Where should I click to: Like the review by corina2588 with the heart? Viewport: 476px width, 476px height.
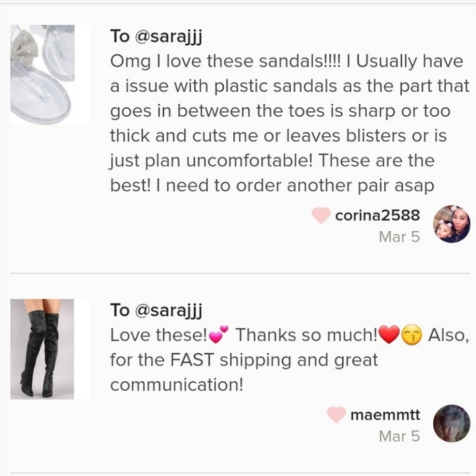[321, 215]
